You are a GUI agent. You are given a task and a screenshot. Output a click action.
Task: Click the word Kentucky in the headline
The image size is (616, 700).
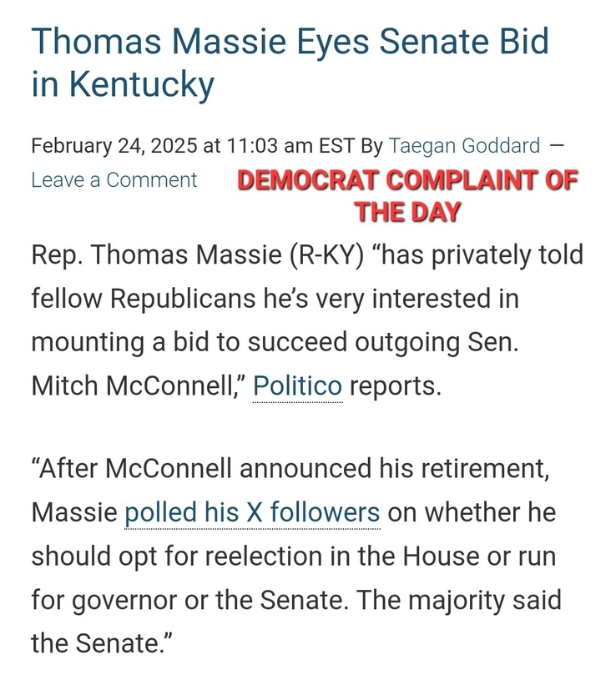(x=142, y=84)
